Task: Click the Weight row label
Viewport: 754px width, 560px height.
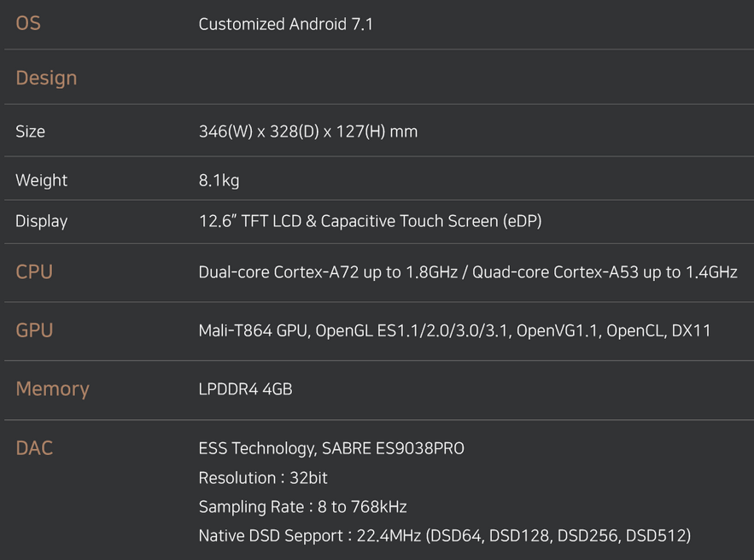Action: click(x=41, y=180)
